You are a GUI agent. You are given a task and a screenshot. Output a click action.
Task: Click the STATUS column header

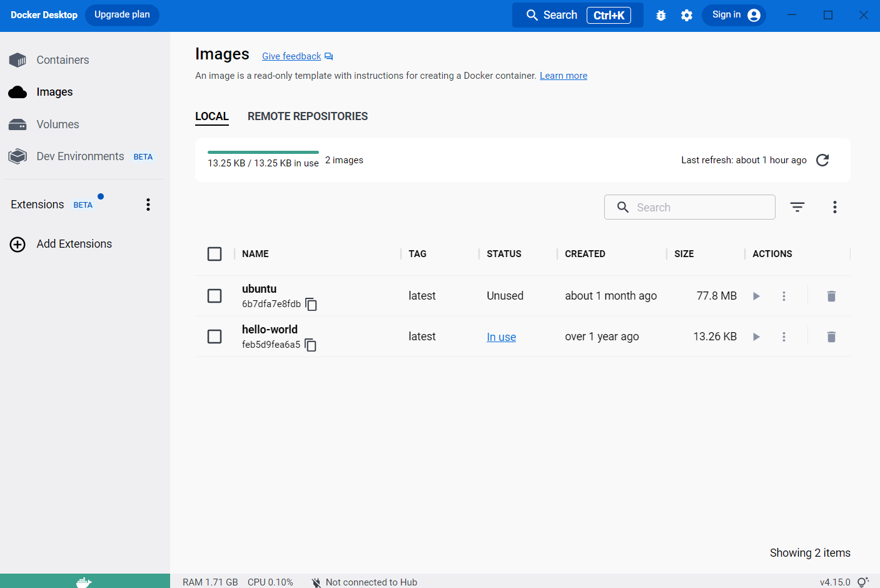pos(504,254)
